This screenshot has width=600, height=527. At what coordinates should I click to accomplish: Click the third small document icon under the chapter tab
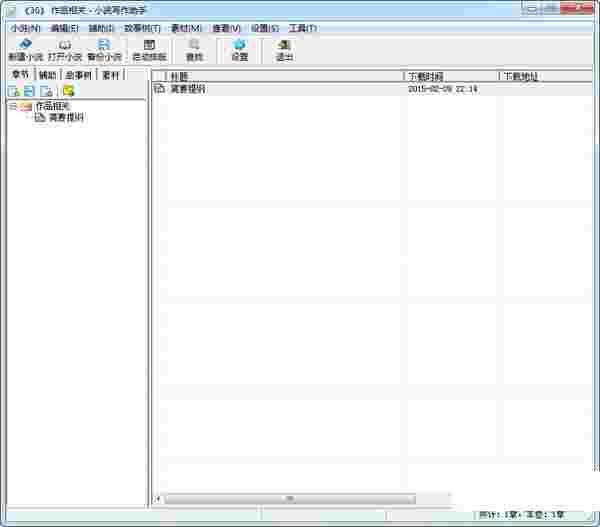click(47, 91)
